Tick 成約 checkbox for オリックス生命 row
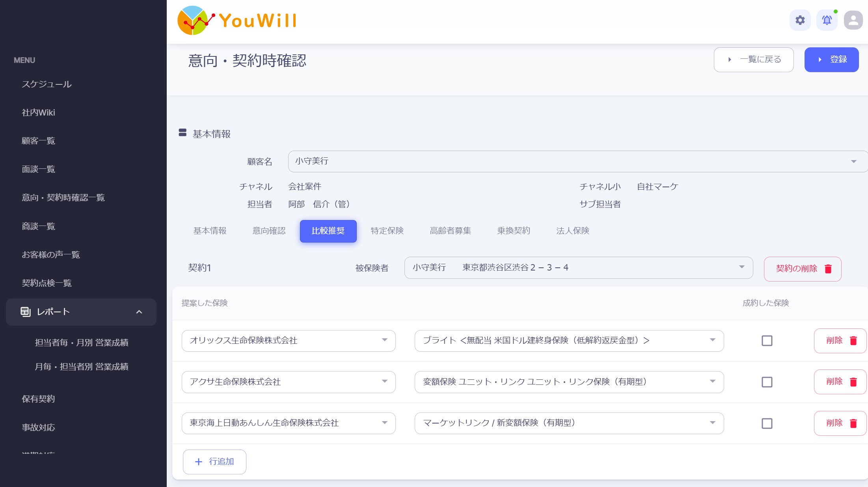This screenshot has height=487, width=868. pos(767,341)
